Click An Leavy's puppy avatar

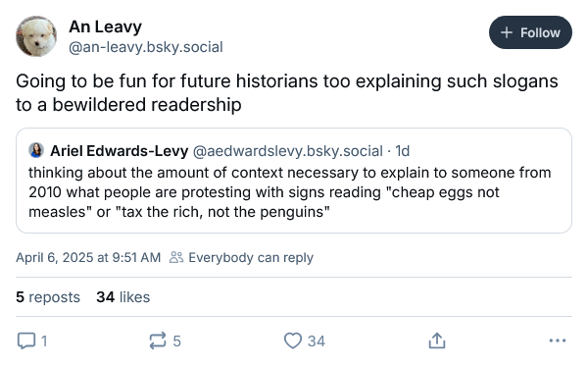pyautogui.click(x=36, y=36)
